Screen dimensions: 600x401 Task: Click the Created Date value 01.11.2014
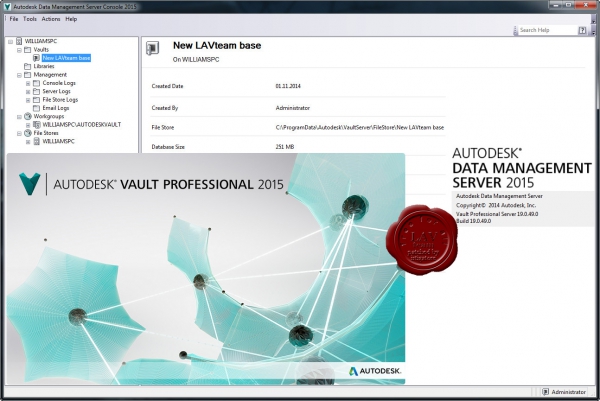(288, 86)
